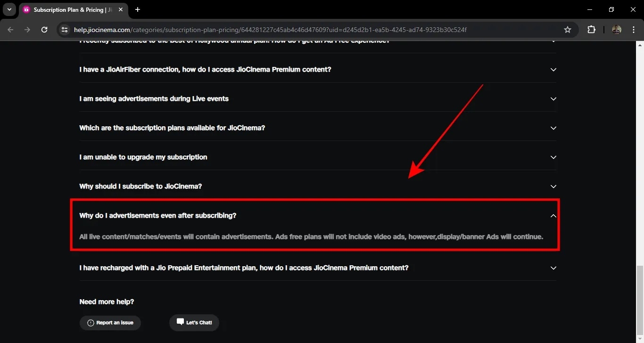
Task: Click the Report an issue button
Action: (x=110, y=323)
